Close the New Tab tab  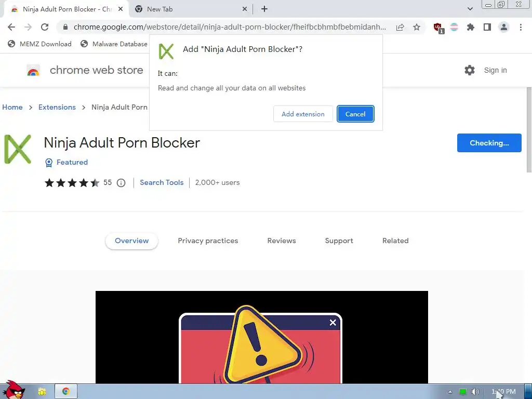tap(245, 9)
